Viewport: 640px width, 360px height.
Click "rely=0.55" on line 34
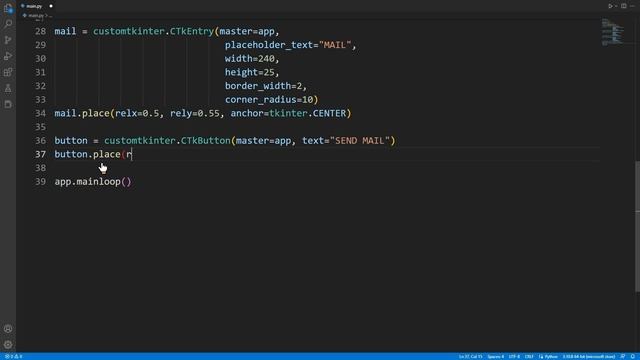click(x=195, y=113)
